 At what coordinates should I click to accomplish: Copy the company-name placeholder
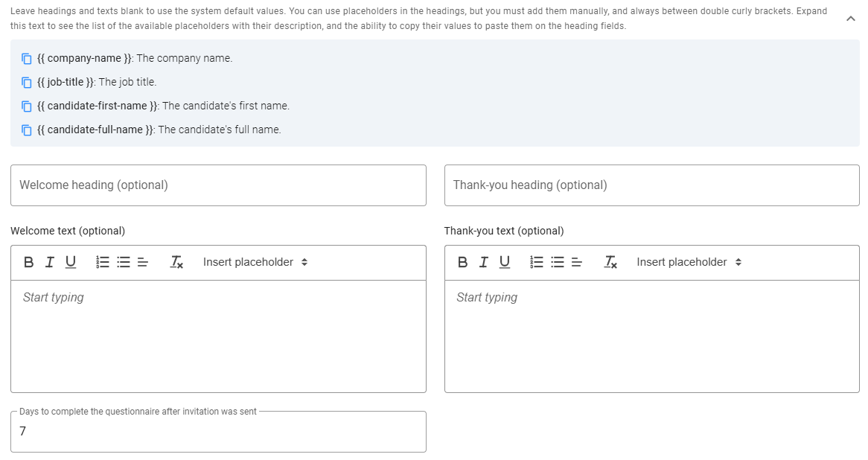(x=26, y=58)
